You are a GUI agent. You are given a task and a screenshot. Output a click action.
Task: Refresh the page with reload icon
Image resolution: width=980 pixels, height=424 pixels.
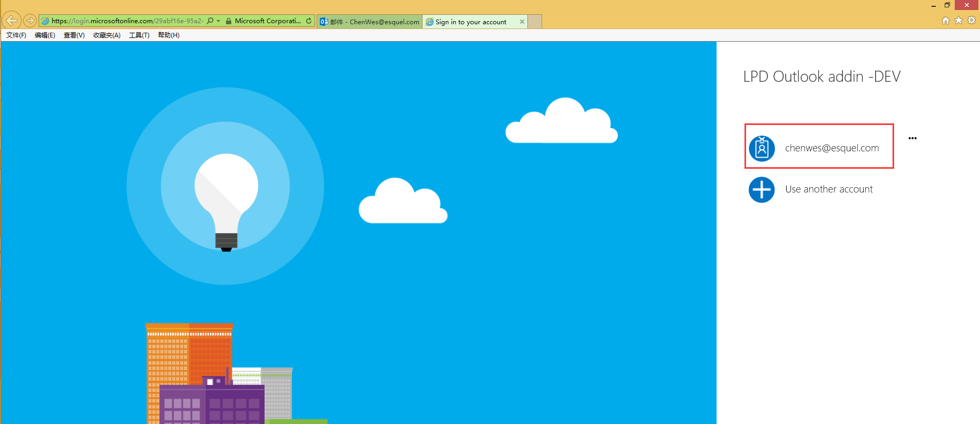309,21
